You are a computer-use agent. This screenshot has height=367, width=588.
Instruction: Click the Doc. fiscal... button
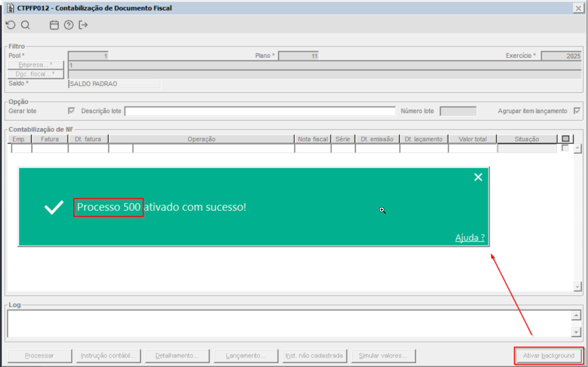35,74
